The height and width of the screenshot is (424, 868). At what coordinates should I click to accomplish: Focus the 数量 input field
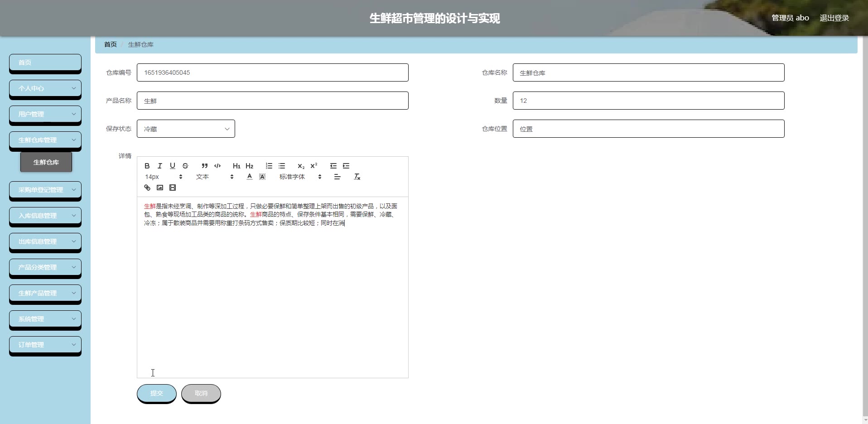[x=649, y=101]
